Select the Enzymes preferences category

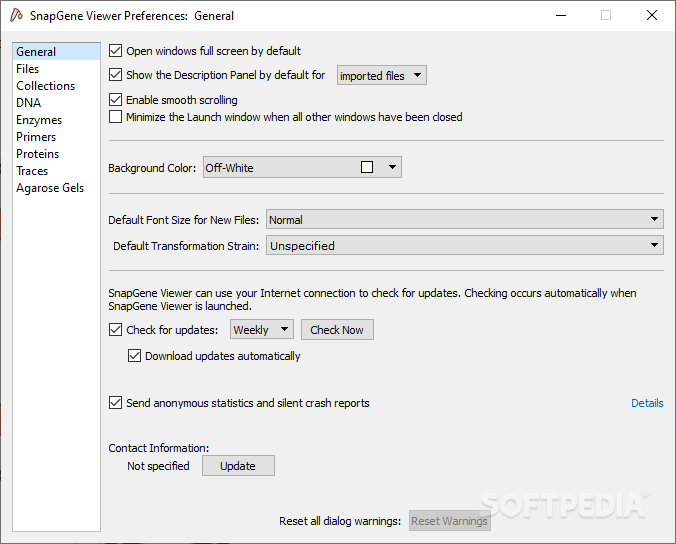[56, 120]
